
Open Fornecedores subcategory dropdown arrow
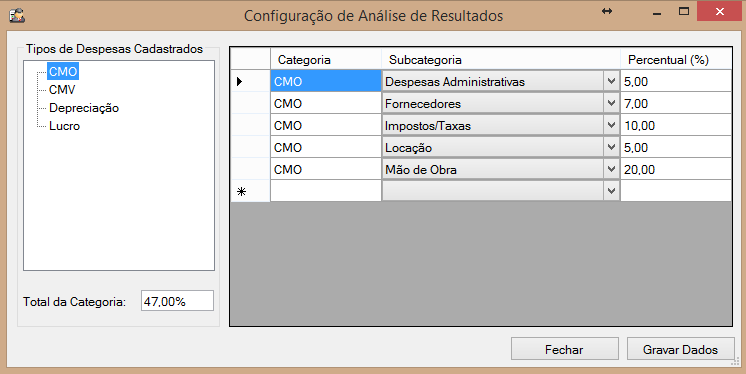[611, 104]
